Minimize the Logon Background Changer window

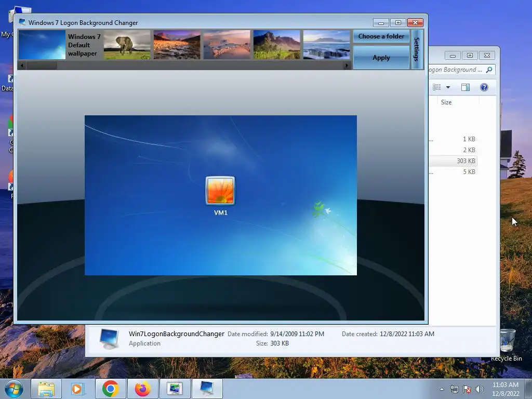(381, 23)
